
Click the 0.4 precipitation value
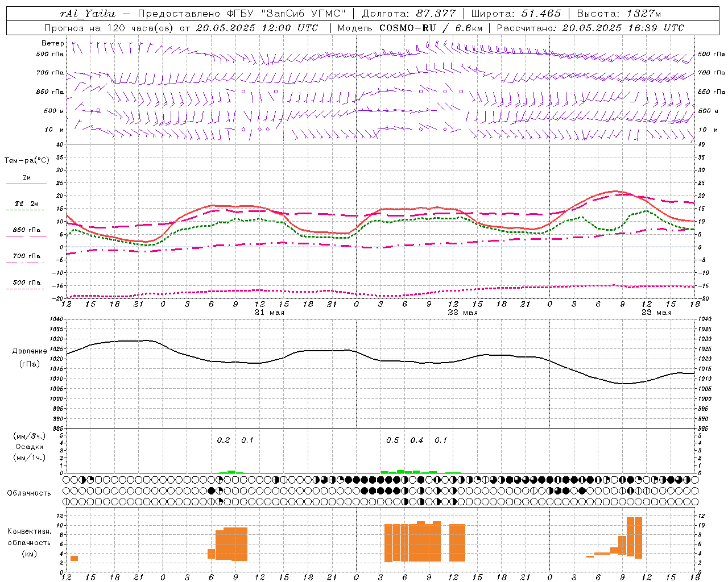click(x=417, y=440)
